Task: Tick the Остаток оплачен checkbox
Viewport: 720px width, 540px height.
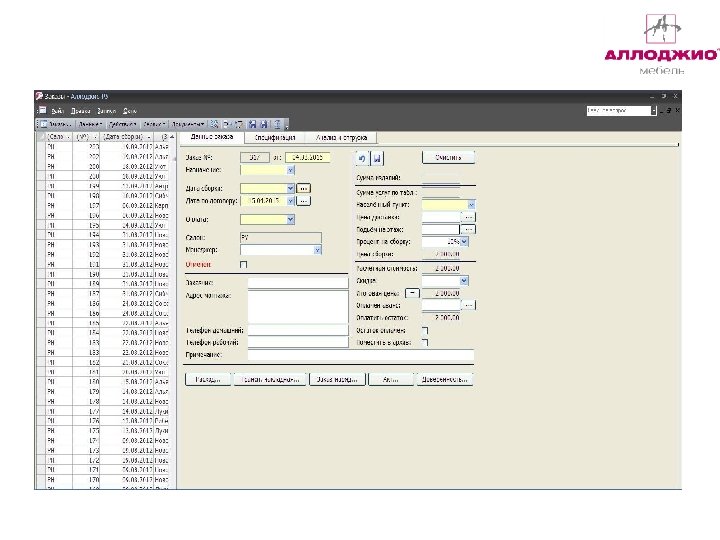Action: [425, 330]
